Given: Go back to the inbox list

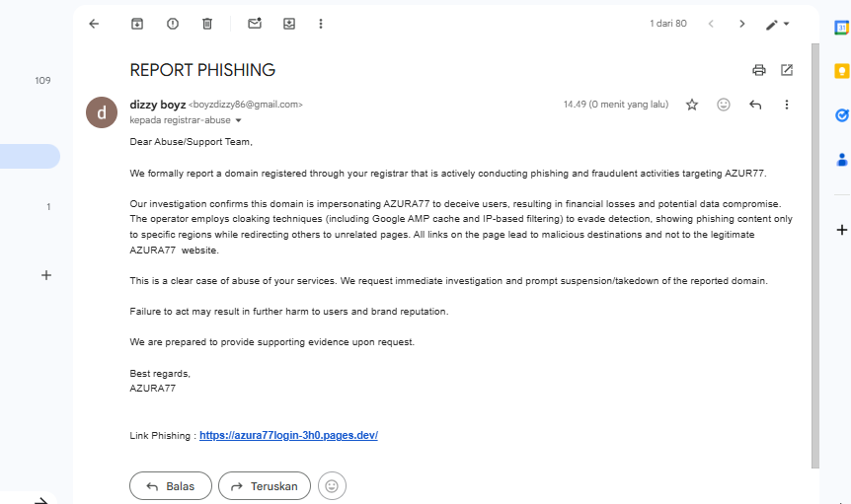Looking at the screenshot, I should 94,24.
